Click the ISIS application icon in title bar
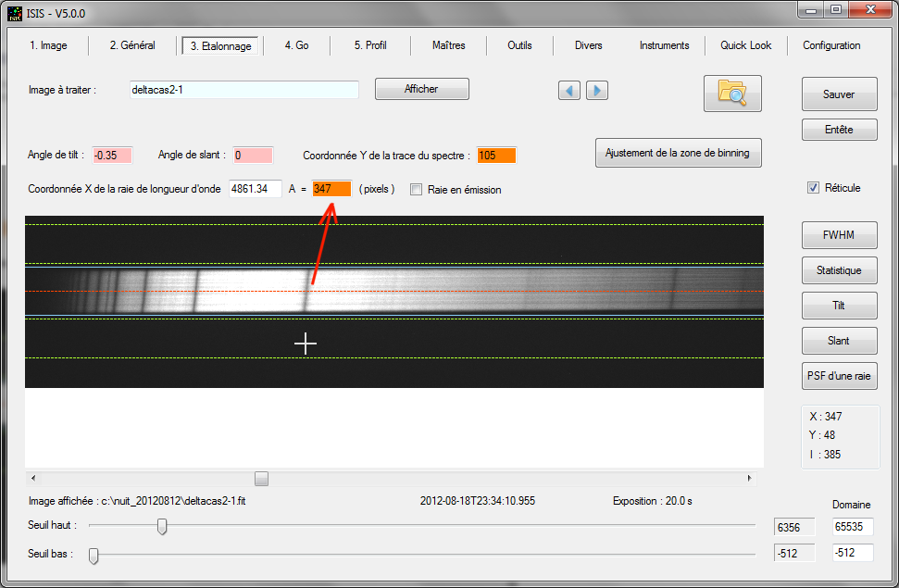 [14, 13]
